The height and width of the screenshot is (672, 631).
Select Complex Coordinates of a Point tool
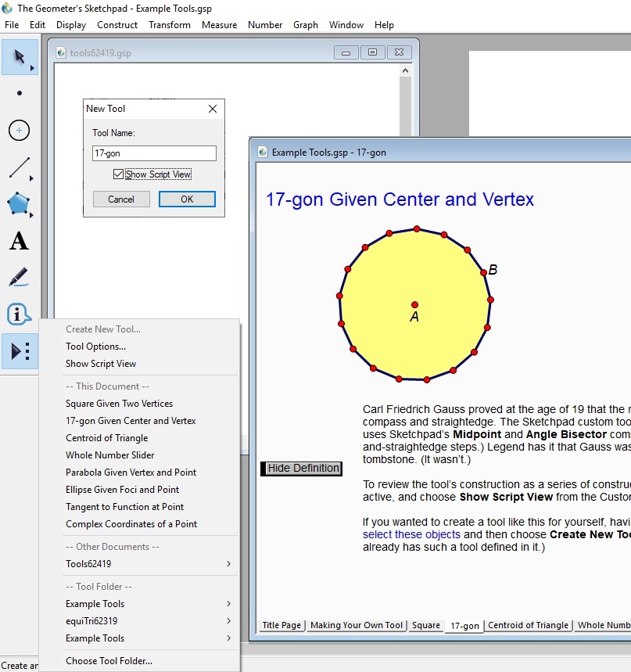pos(131,523)
